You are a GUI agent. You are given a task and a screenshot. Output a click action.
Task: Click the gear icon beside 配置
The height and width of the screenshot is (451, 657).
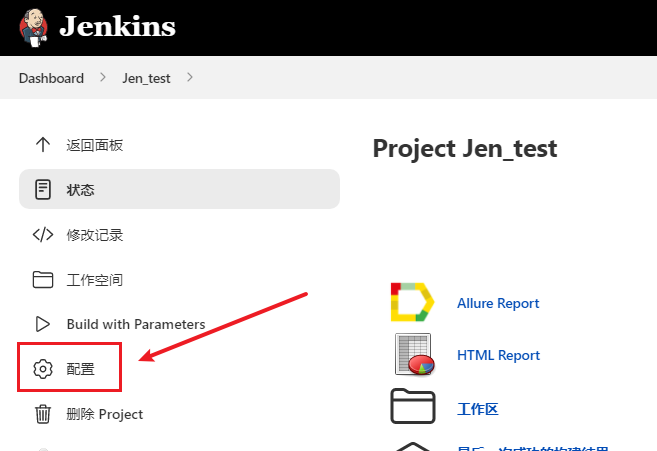click(x=43, y=369)
